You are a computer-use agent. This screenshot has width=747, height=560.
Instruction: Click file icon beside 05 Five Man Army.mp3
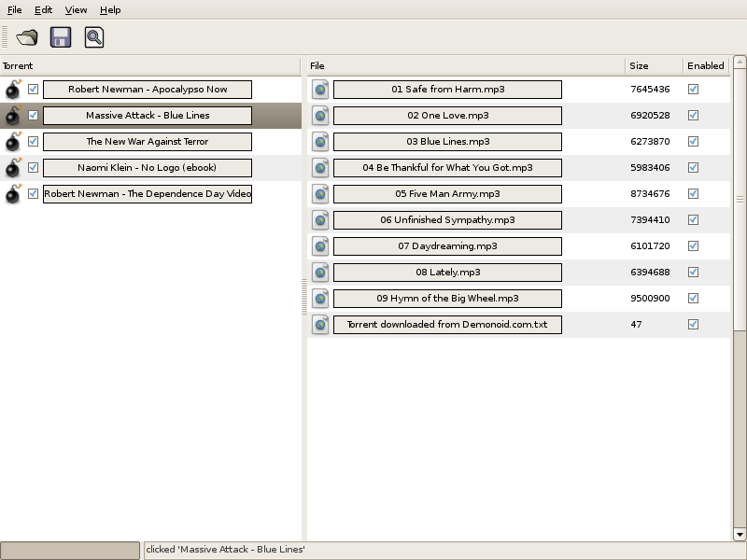click(320, 194)
